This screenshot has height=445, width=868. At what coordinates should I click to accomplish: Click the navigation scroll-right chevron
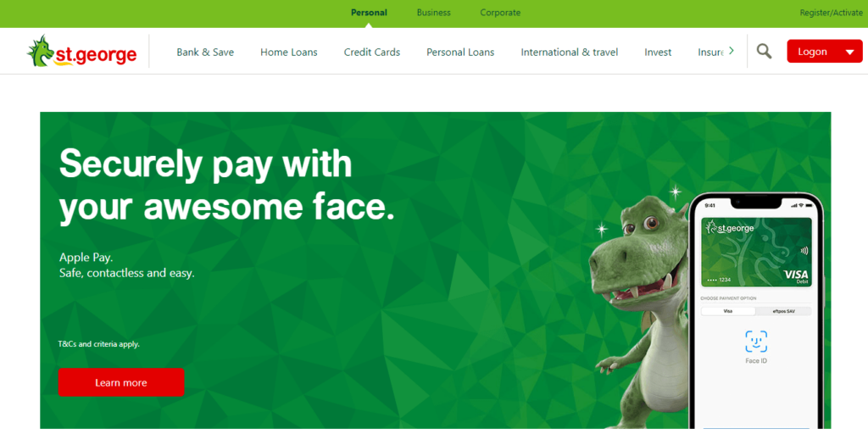point(732,51)
